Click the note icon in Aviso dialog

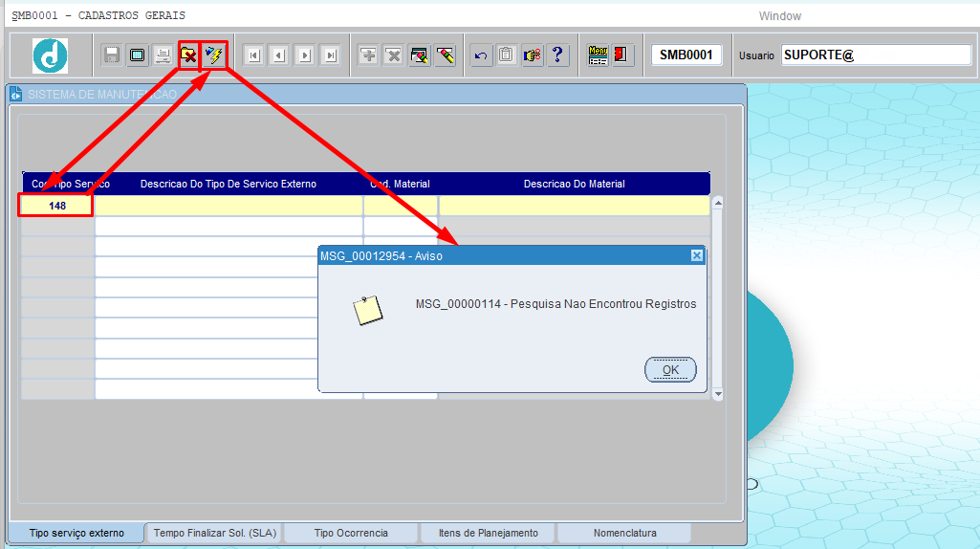(367, 310)
